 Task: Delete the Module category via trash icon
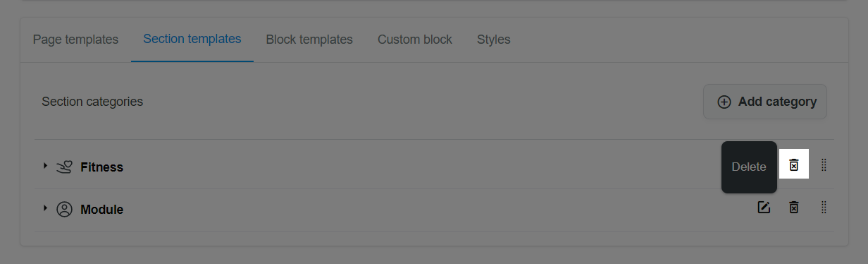[794, 208]
